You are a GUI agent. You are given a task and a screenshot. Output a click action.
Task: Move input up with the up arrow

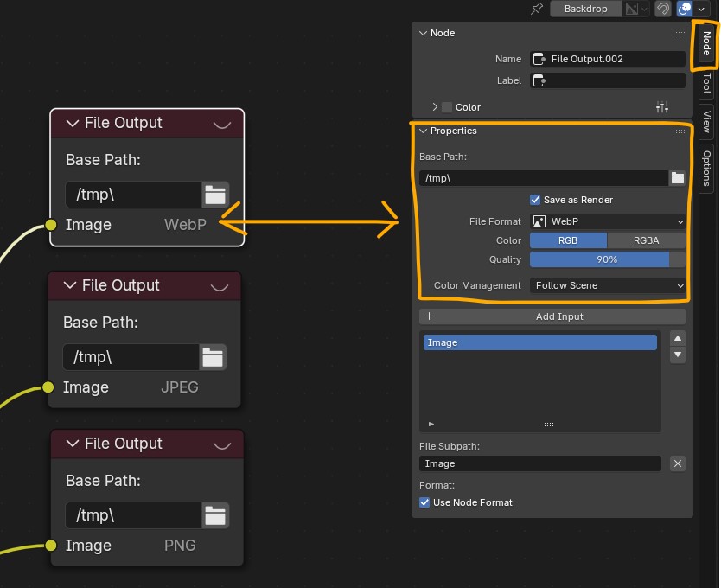click(x=677, y=338)
